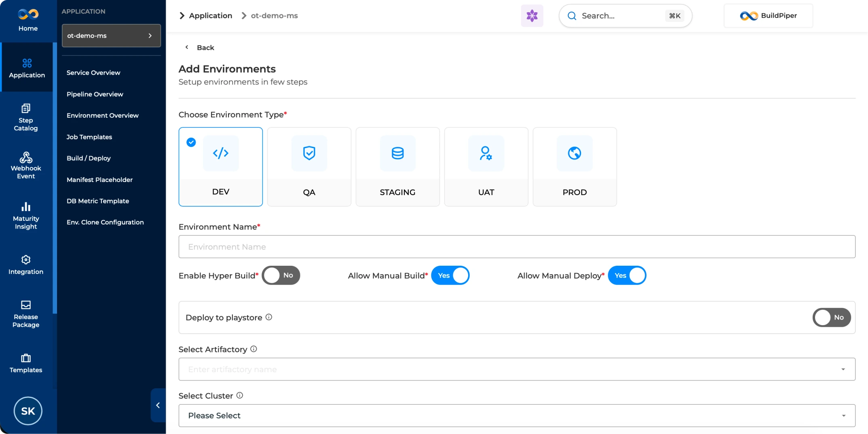Select the DEV environment type card
Image resolution: width=868 pixels, height=434 pixels.
point(221,167)
